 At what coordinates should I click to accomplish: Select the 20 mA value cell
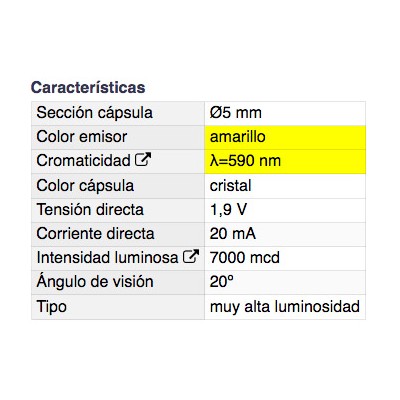(x=285, y=234)
